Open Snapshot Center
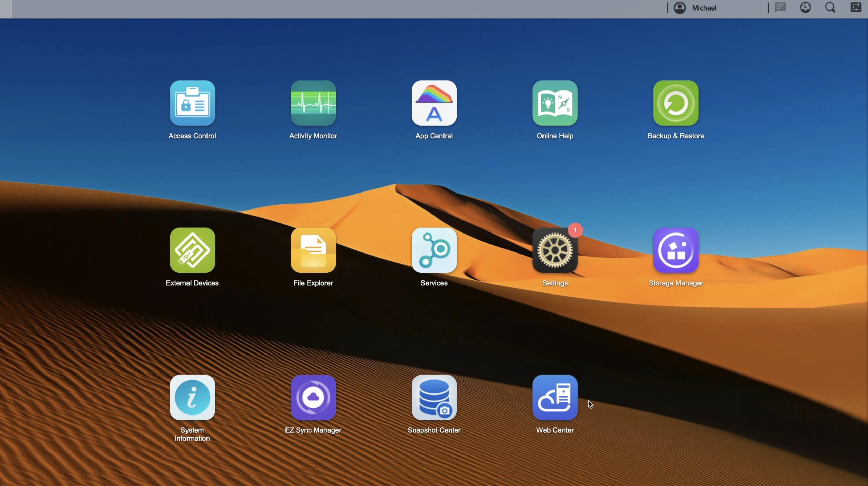 coord(434,397)
